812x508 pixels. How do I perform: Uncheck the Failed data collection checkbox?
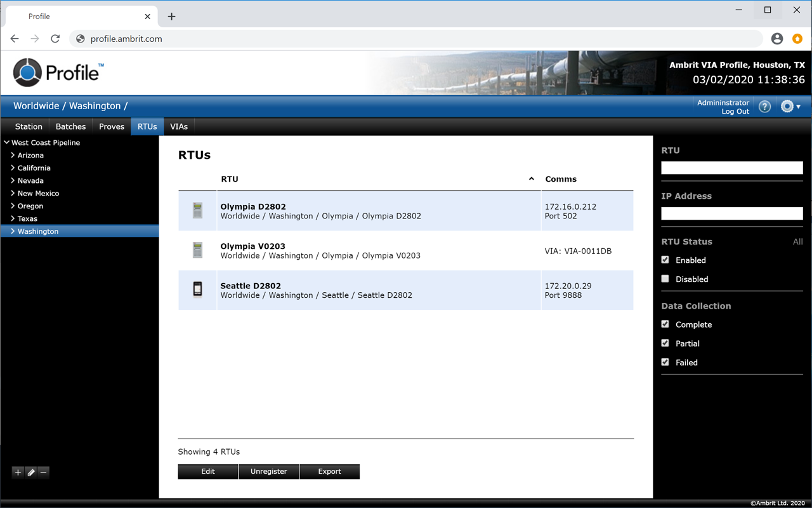pos(665,362)
